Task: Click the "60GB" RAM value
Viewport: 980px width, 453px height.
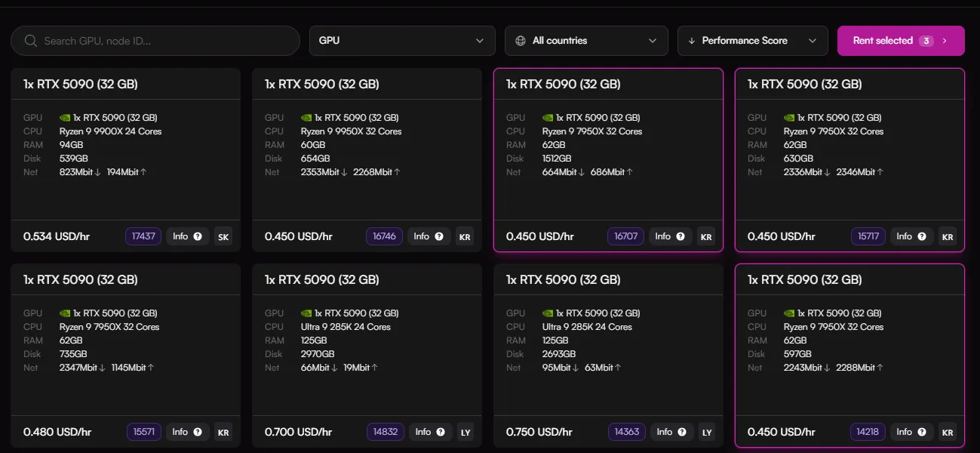Action: (x=313, y=145)
